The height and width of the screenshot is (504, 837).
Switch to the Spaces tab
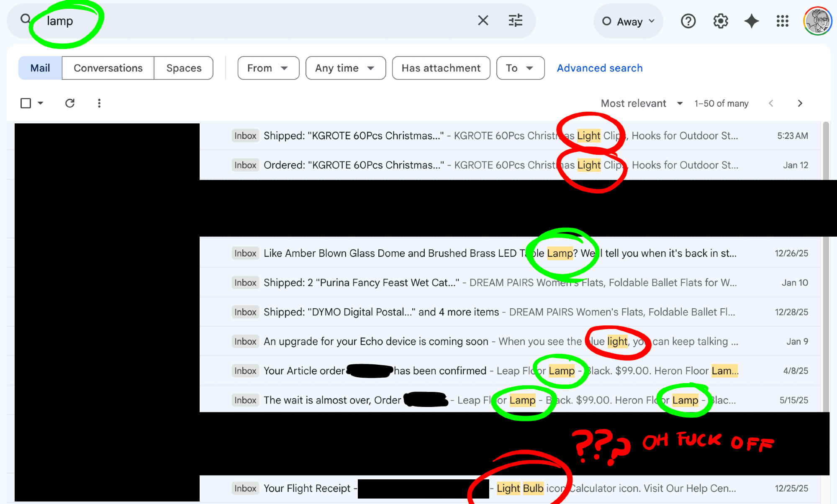click(x=184, y=68)
